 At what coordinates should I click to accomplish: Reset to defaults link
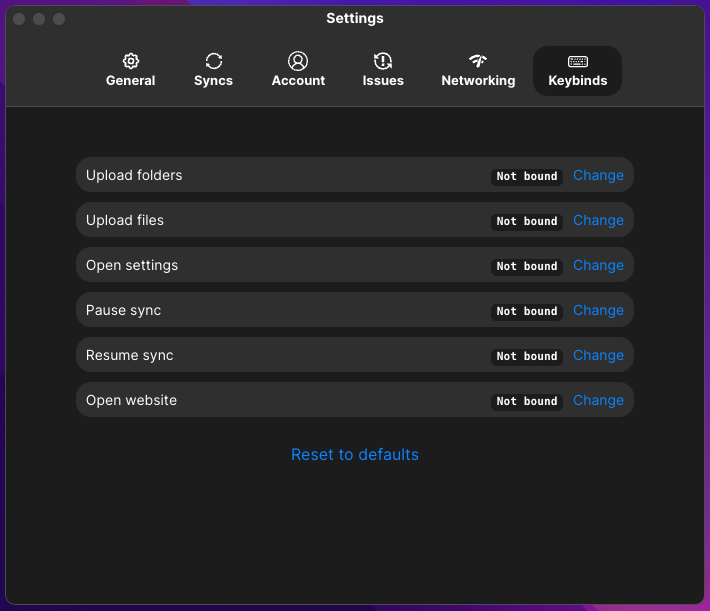tap(355, 454)
